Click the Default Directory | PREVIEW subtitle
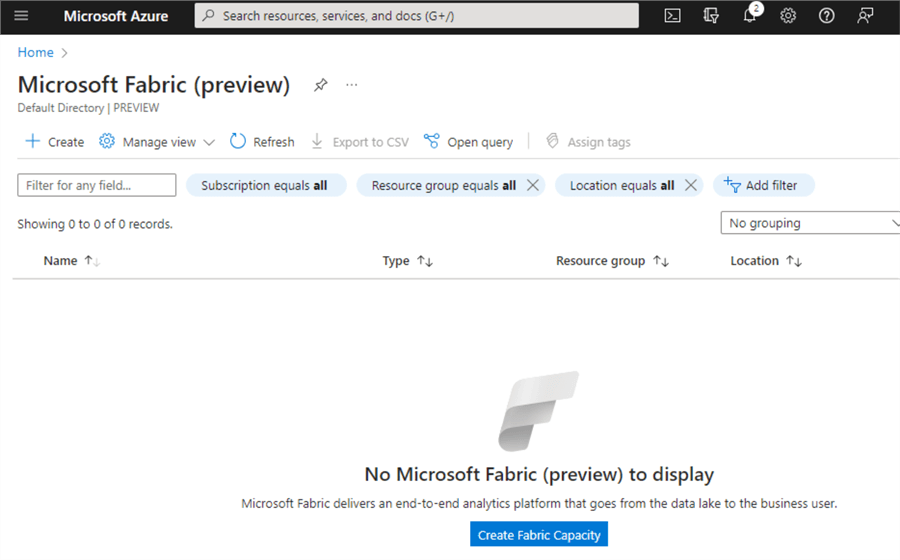Image resolution: width=900 pixels, height=560 pixels. point(88,108)
